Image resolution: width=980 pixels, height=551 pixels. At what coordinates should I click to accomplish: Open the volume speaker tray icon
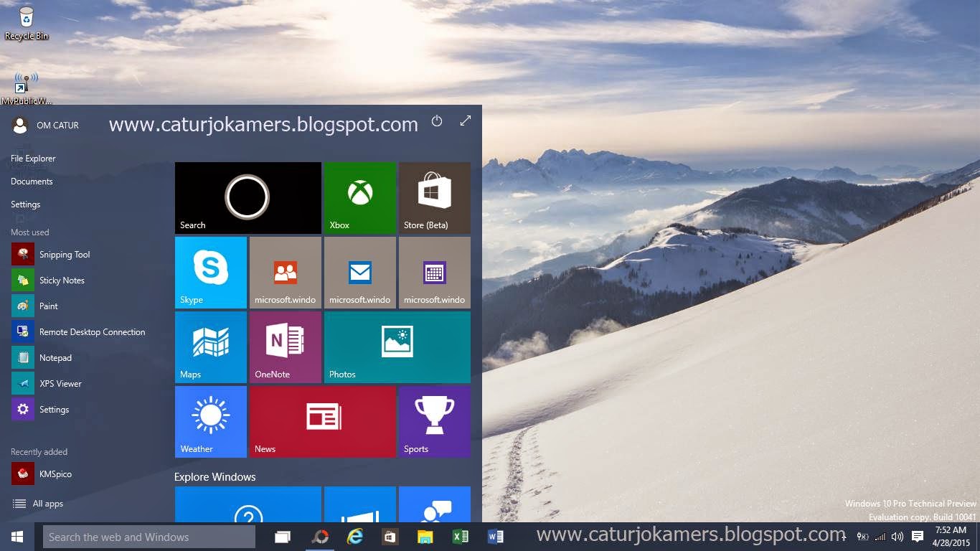(x=897, y=537)
